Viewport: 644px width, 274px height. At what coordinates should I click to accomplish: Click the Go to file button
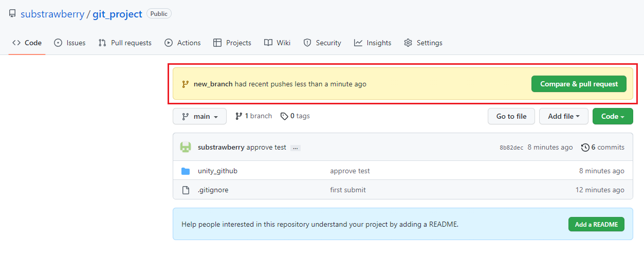tap(511, 116)
